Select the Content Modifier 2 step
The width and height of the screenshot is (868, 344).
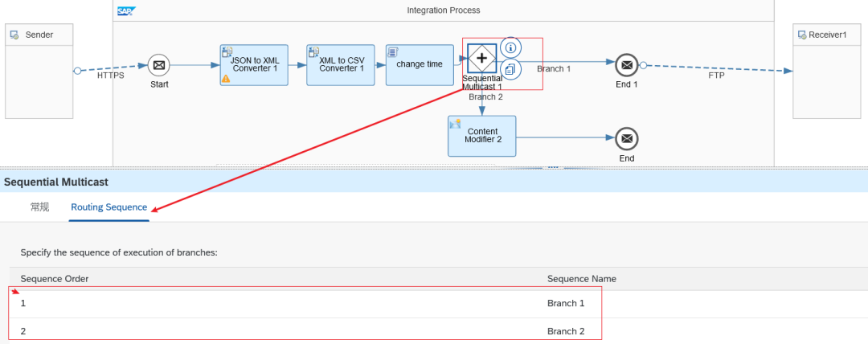click(481, 136)
